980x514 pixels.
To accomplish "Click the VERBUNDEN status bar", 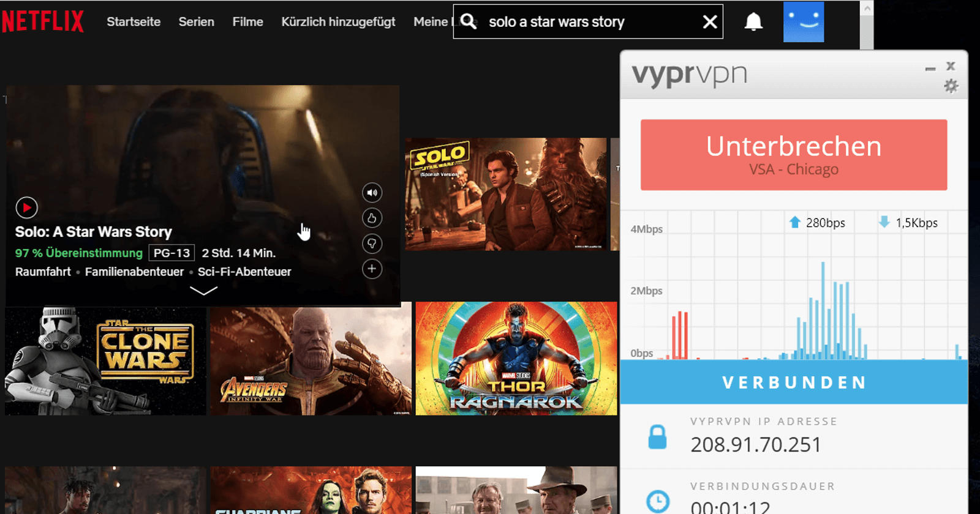I will click(x=794, y=382).
